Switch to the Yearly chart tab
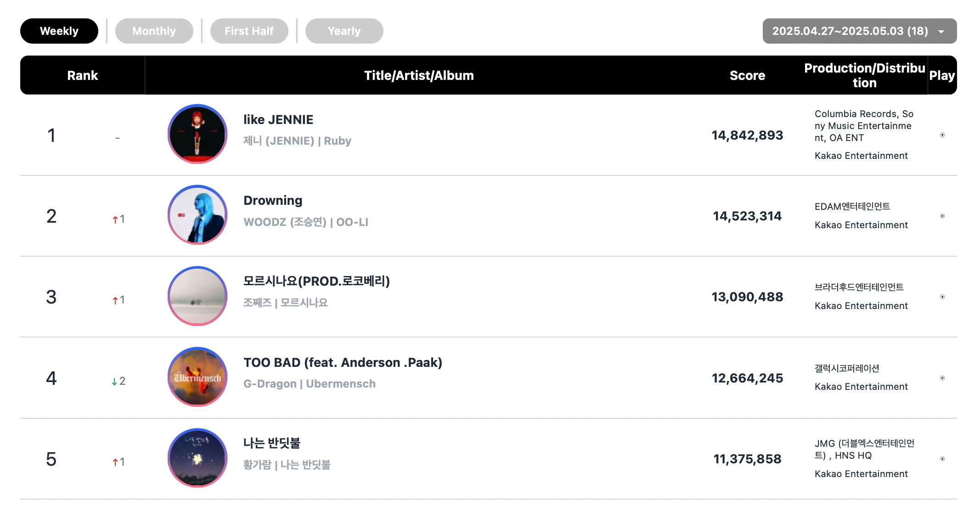This screenshot has height=506, width=980. [x=344, y=31]
